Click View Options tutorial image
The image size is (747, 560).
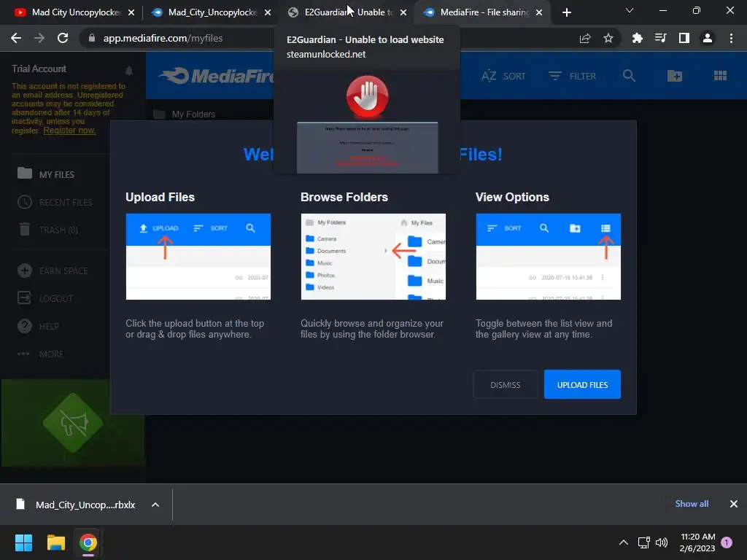point(549,257)
